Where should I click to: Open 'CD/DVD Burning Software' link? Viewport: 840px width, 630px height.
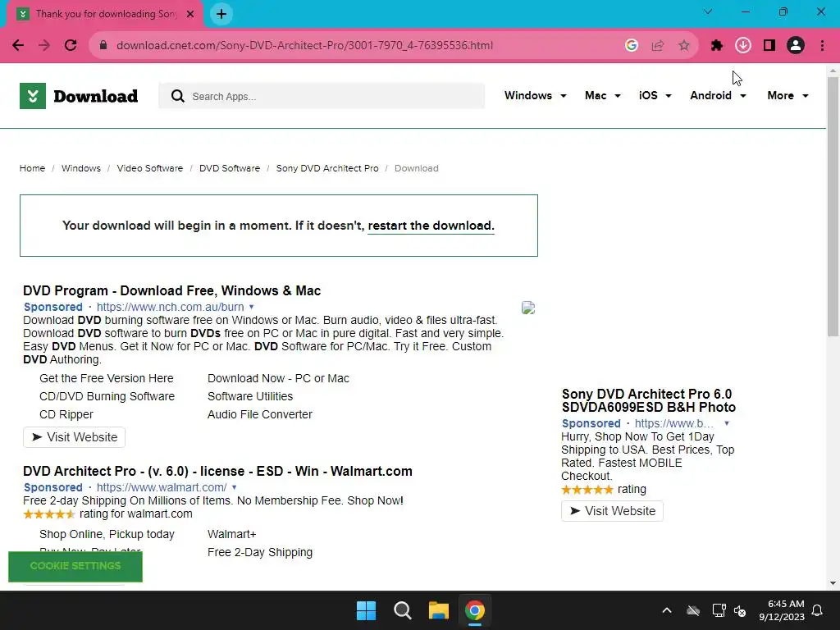click(x=107, y=396)
